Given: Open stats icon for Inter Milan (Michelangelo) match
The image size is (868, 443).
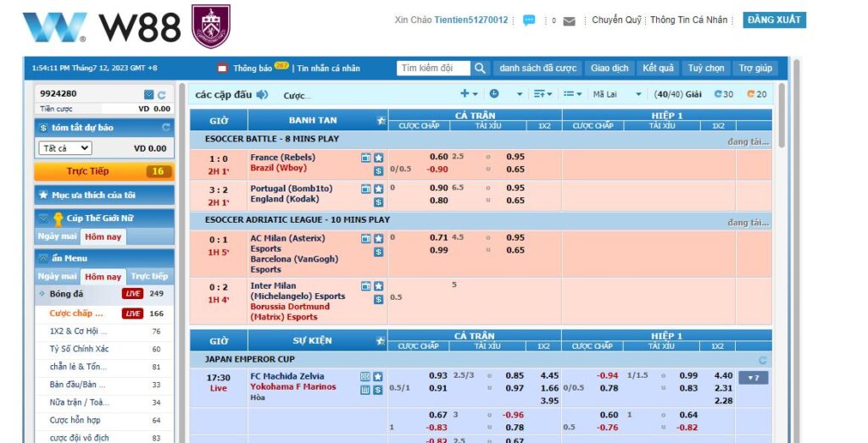Looking at the screenshot, I should pos(366,286).
